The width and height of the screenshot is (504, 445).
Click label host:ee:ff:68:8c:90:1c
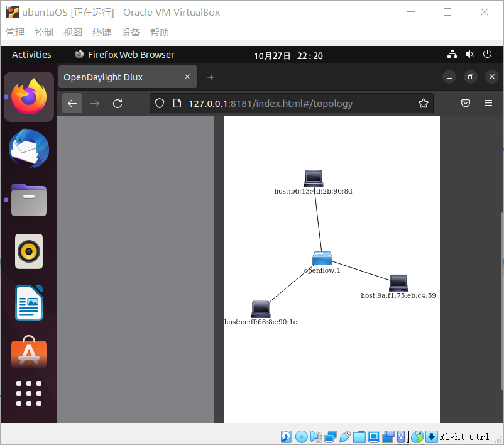pyautogui.click(x=260, y=322)
